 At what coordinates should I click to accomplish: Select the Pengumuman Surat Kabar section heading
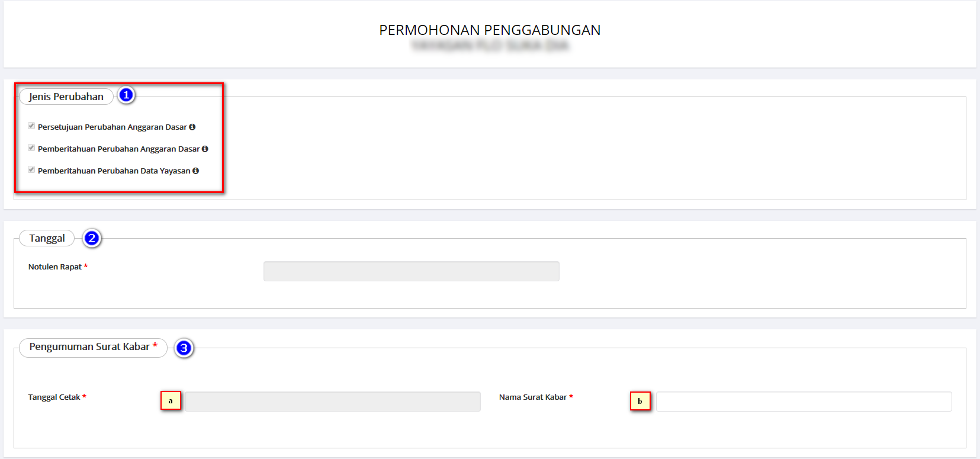point(89,347)
